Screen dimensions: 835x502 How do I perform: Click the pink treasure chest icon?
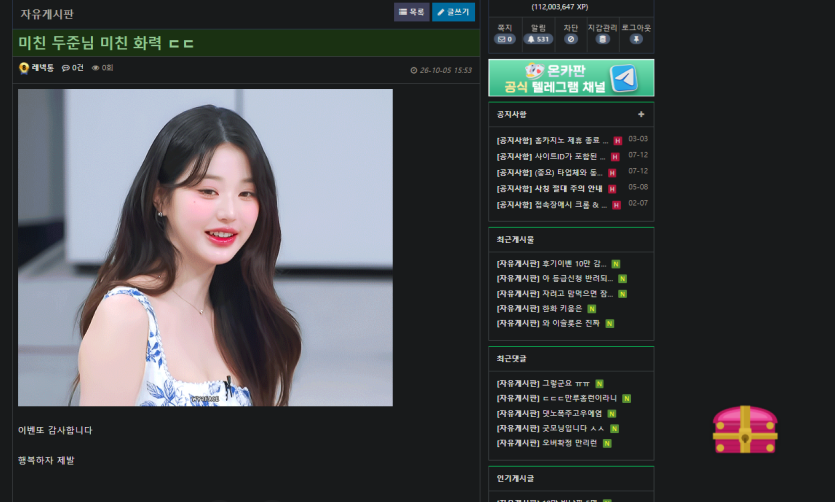(x=745, y=430)
